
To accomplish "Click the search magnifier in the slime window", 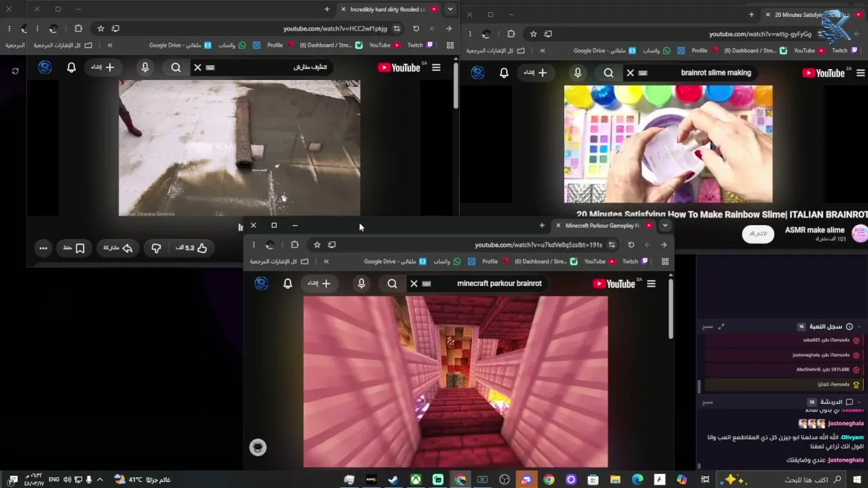I will click(x=609, y=73).
